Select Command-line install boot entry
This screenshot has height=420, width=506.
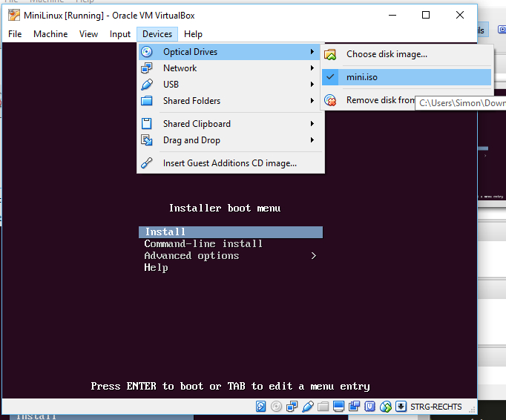tap(203, 243)
